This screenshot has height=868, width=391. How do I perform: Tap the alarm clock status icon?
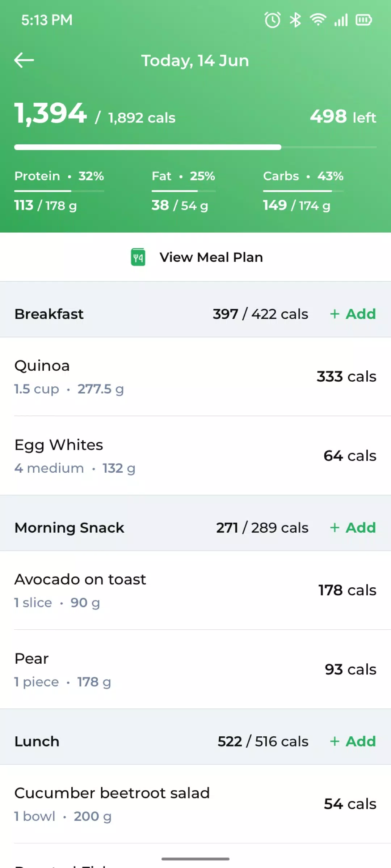tap(272, 20)
